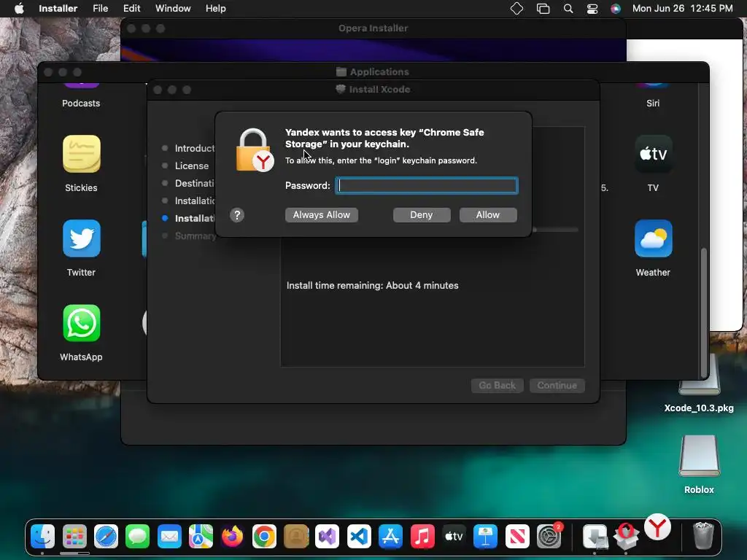Open System Preferences from the Dock
The width and height of the screenshot is (747, 560).
(x=549, y=537)
